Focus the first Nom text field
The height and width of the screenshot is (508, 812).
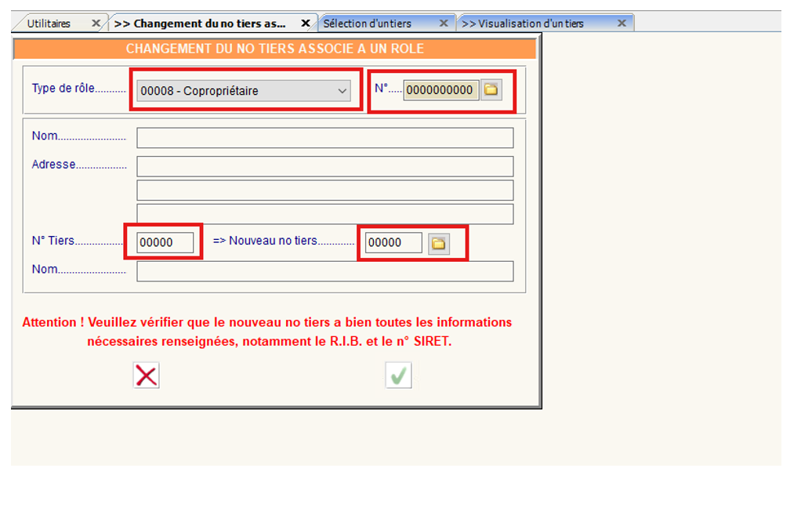(x=324, y=138)
